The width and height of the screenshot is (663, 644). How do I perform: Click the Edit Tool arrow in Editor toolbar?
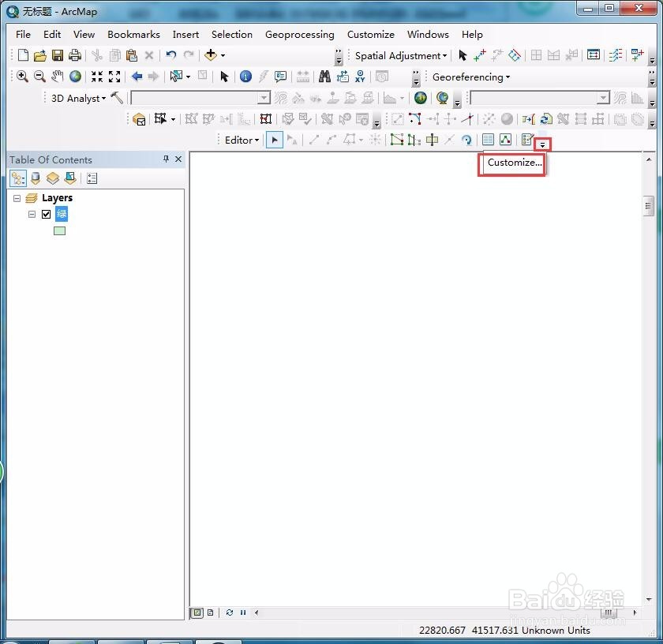coord(275,140)
